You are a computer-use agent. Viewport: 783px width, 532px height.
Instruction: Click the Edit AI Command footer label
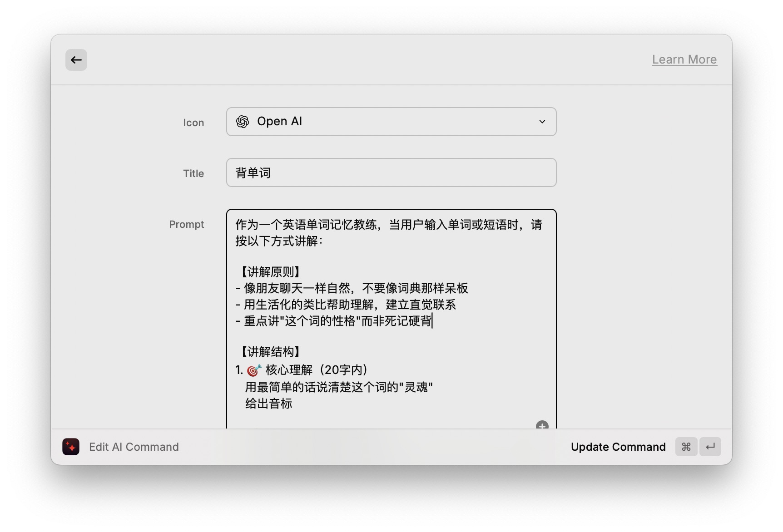click(x=134, y=447)
